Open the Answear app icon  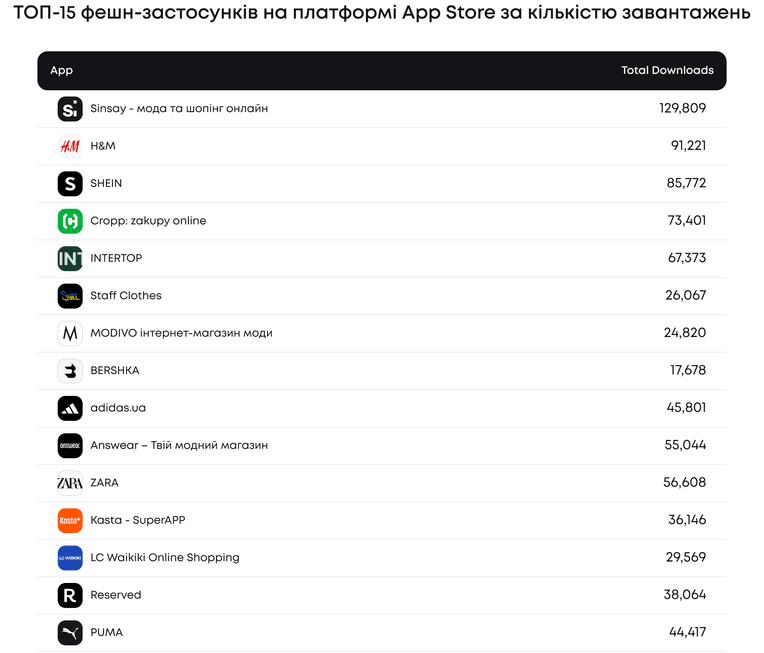(70, 445)
